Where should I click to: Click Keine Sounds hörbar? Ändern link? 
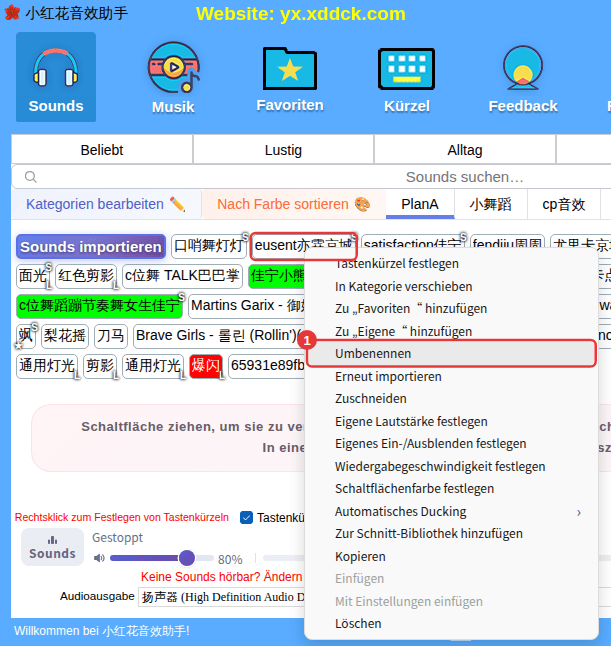pyautogui.click(x=222, y=577)
